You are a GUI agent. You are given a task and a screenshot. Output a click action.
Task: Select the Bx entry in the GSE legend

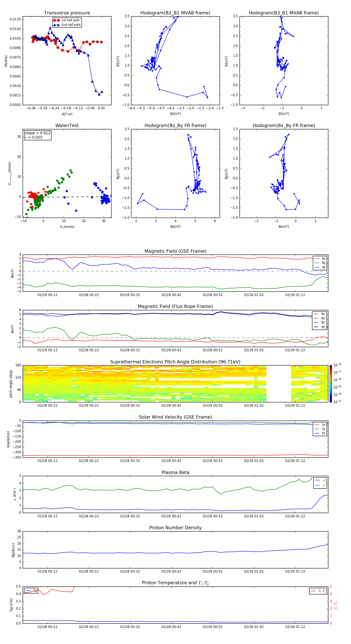(320, 259)
